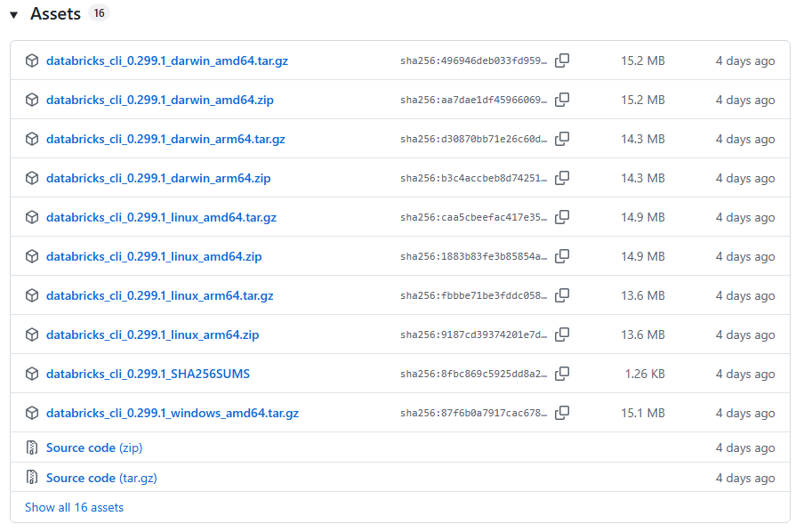796x532 pixels.
Task: Download databricks_cli_0.299.1_darwin_amd64.zip
Action: 160,100
